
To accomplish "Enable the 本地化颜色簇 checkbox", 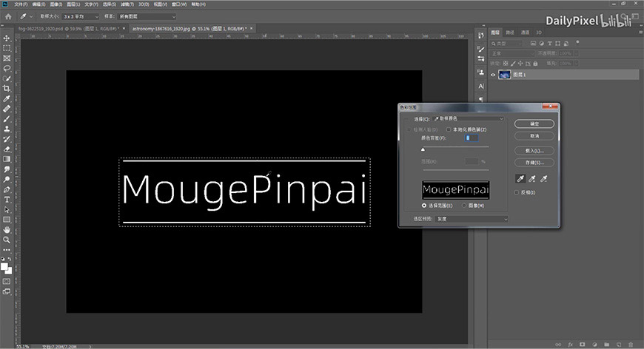I will [x=449, y=129].
